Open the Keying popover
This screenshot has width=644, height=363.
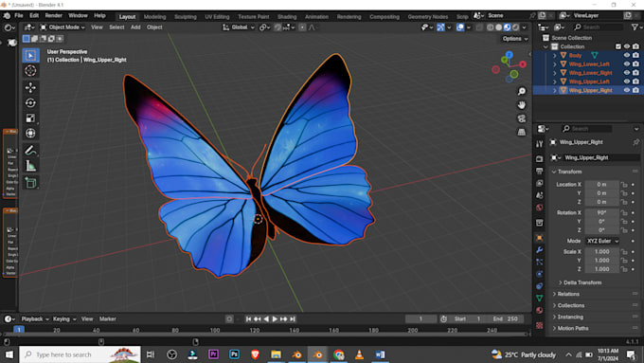click(x=64, y=319)
